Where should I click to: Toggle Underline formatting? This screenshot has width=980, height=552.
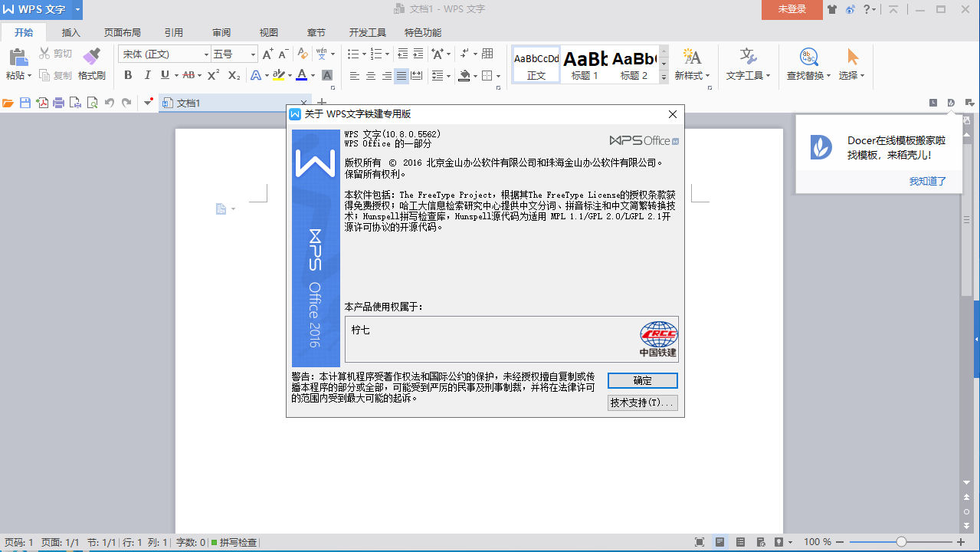(165, 75)
